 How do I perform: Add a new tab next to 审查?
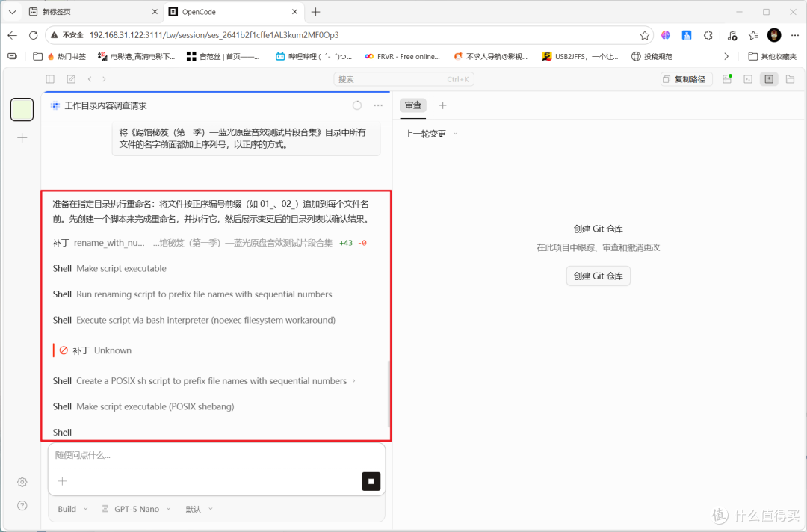click(442, 105)
